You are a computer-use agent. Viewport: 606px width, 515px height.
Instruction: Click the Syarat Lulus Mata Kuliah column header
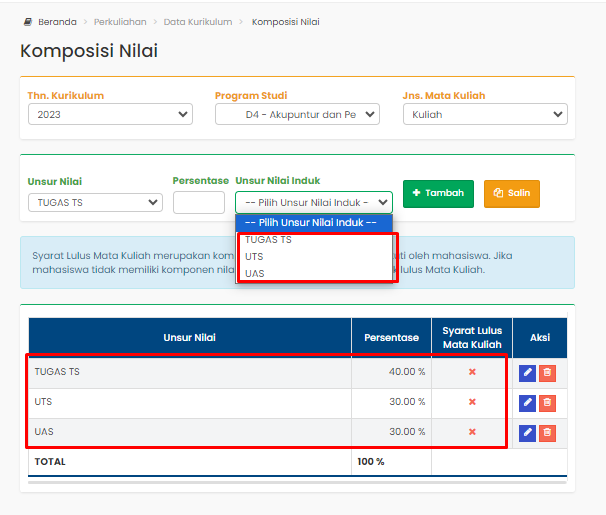pos(472,338)
